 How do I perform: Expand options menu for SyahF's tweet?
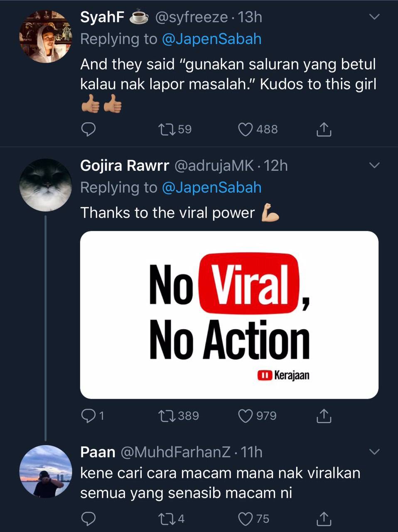(374, 17)
